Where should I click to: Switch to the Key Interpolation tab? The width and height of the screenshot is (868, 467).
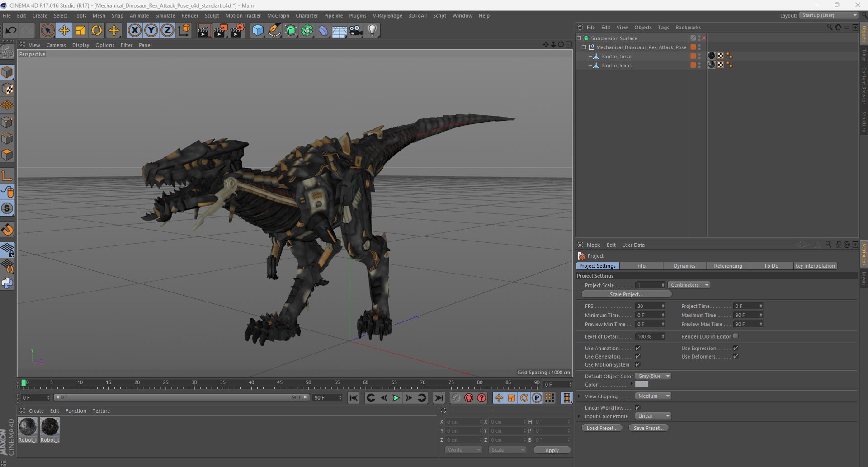point(815,266)
